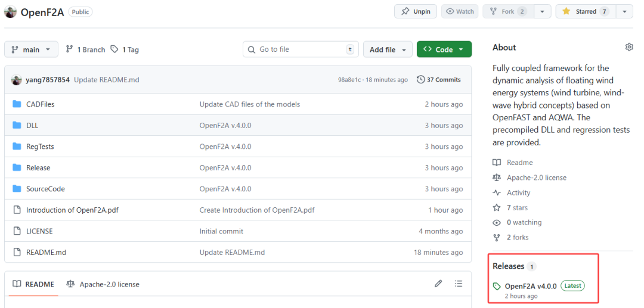
Task: Click the Starred button
Action: click(x=586, y=11)
